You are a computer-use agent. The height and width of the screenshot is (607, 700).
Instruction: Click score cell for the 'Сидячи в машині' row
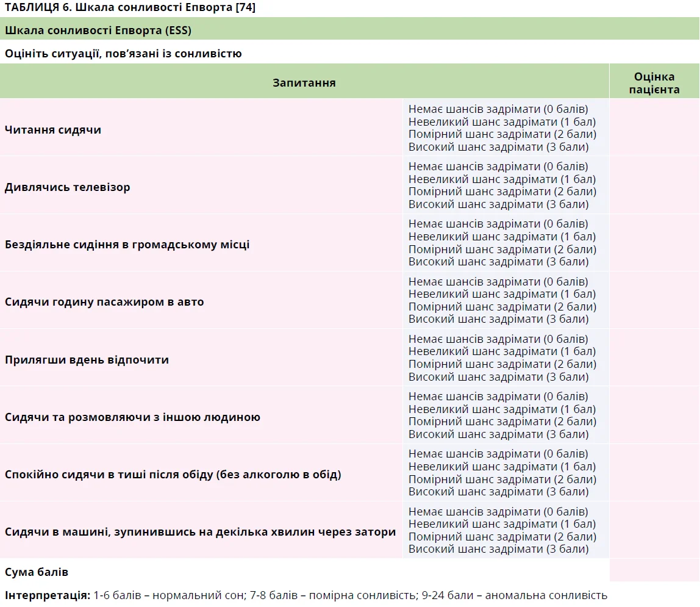[x=654, y=530]
